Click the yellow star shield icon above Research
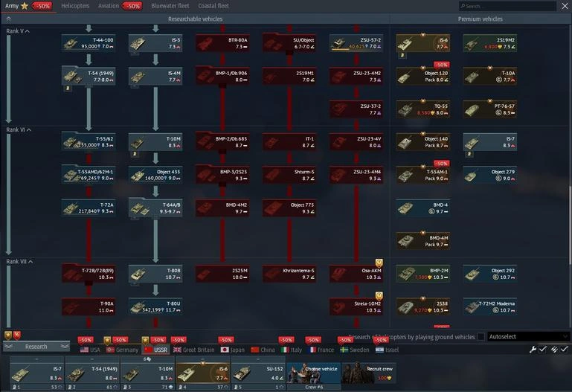572x392 pixels. pos(8,335)
